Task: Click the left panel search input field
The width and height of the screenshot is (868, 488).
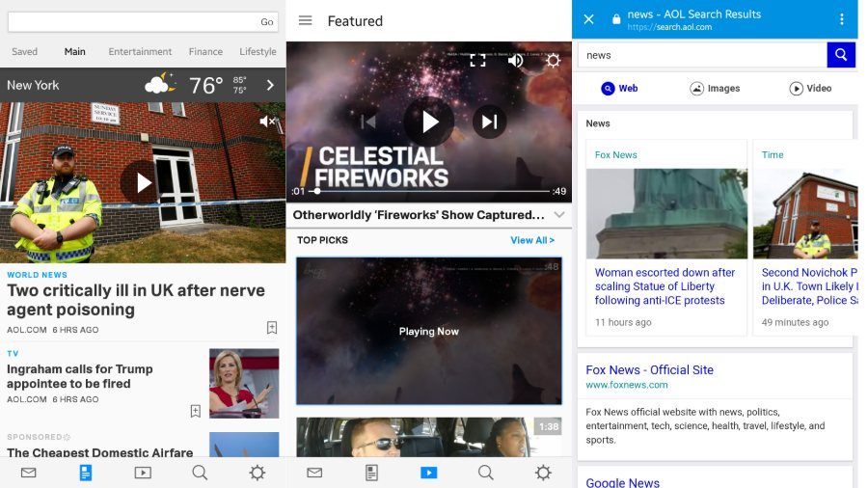Action: pyautogui.click(x=133, y=22)
